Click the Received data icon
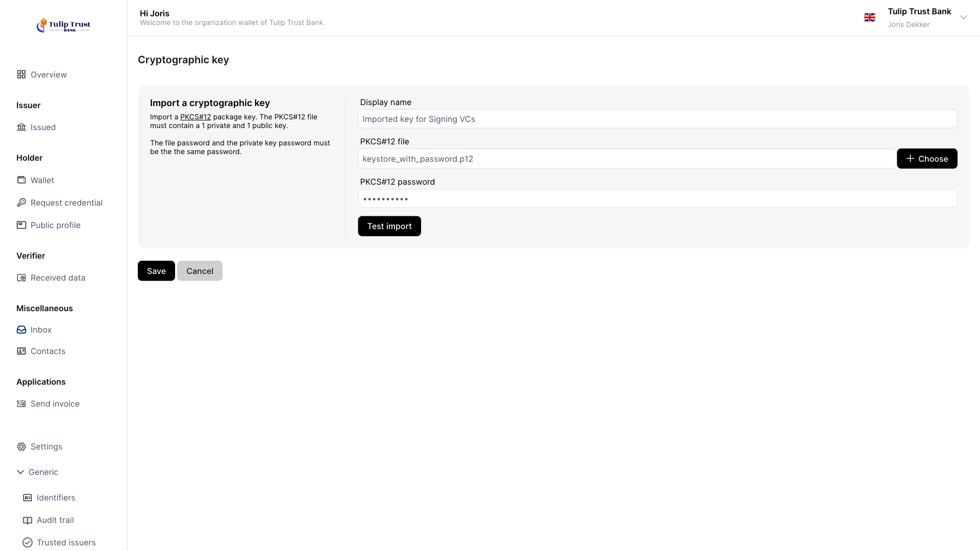 point(21,278)
